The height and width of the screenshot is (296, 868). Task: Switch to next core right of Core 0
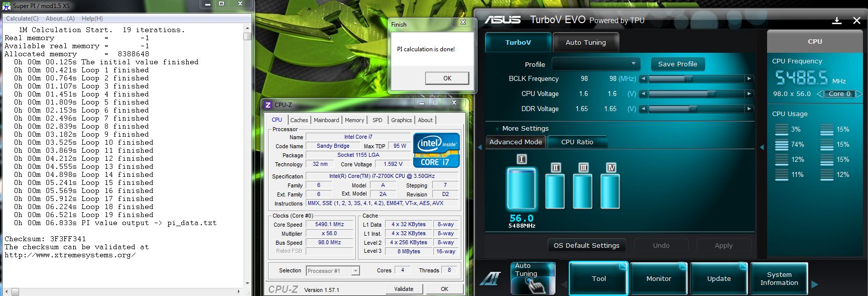859,94
